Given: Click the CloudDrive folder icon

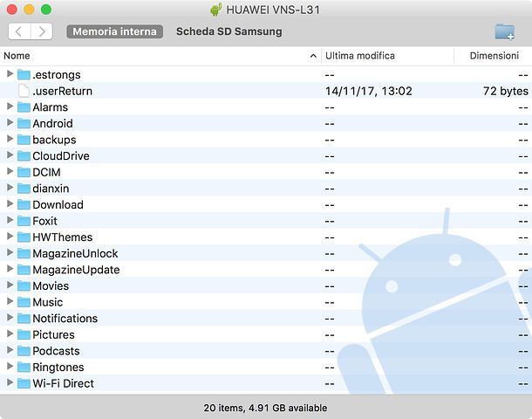Looking at the screenshot, I should click(x=24, y=156).
